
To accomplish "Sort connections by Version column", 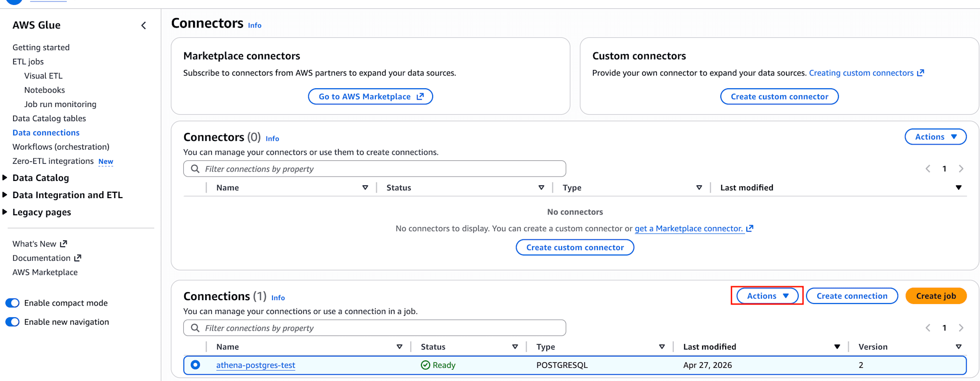I will coord(958,347).
